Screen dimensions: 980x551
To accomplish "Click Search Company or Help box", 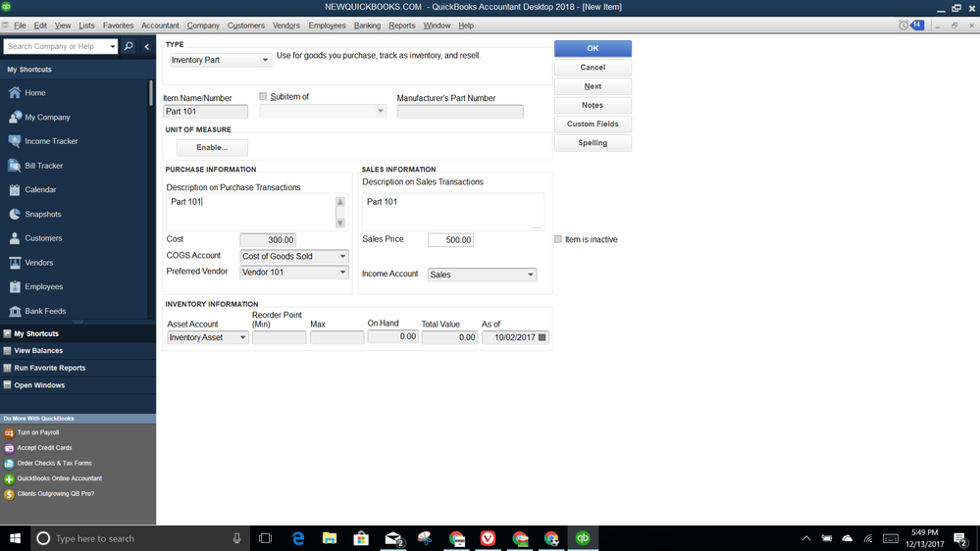I will pyautogui.click(x=55, y=46).
